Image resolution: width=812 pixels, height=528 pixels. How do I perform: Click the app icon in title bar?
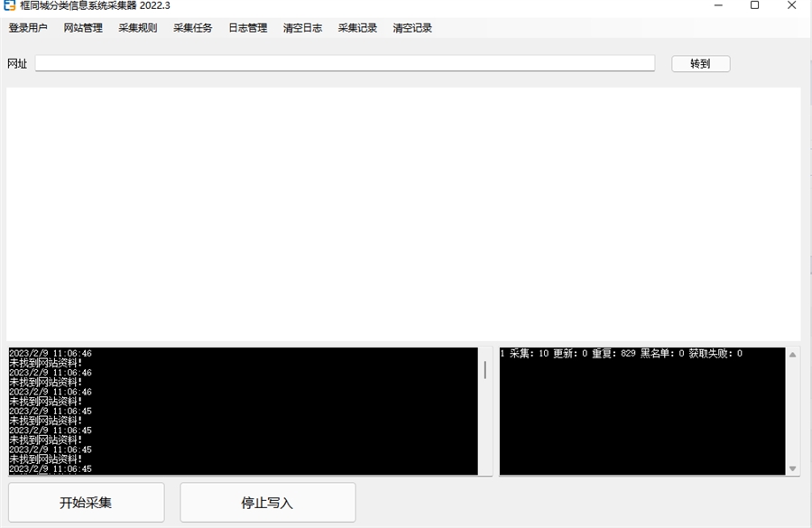[x=9, y=5]
